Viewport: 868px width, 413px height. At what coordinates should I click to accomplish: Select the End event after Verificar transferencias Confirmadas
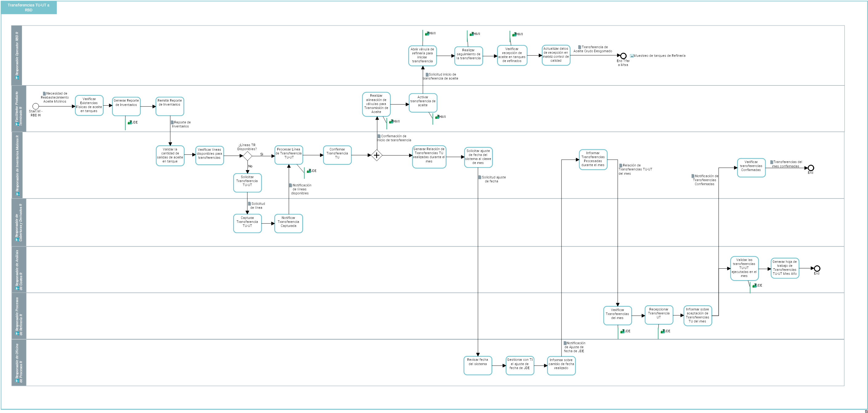click(811, 168)
